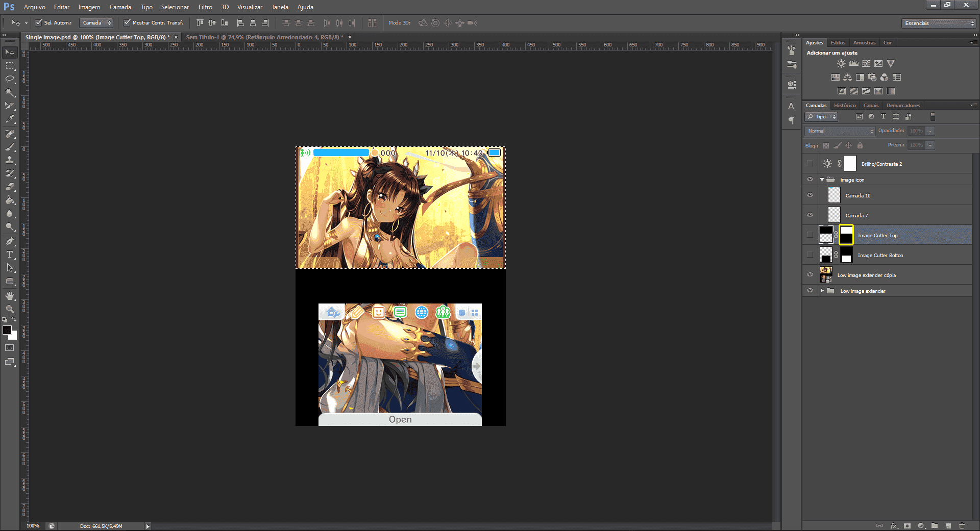Viewport: 980px width, 531px height.
Task: Add a Curves adjustment
Action: (866, 64)
